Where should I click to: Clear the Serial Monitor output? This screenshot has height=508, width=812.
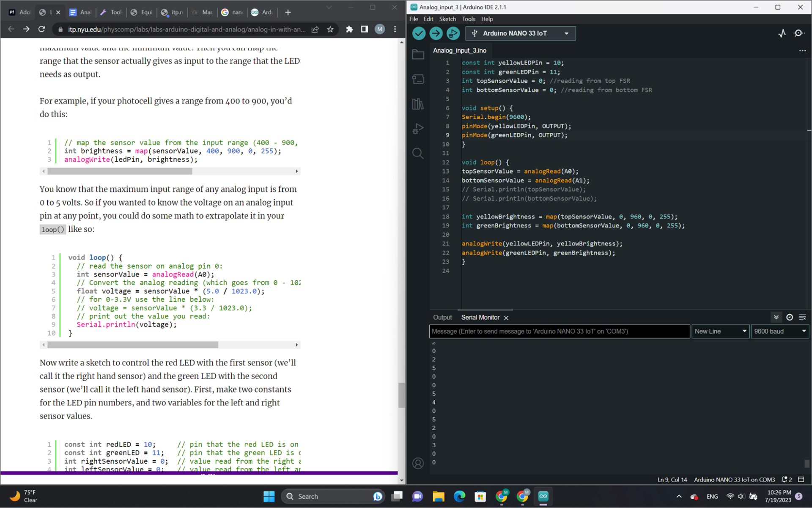(802, 317)
